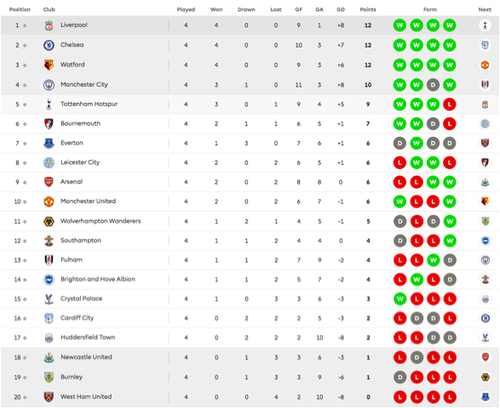Sort by the Played column header

(186, 9)
